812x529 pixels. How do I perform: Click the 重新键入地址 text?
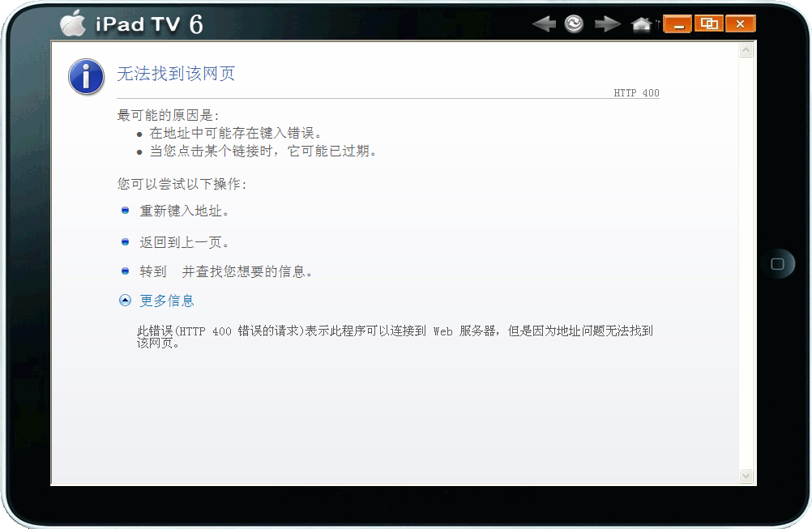(x=184, y=211)
